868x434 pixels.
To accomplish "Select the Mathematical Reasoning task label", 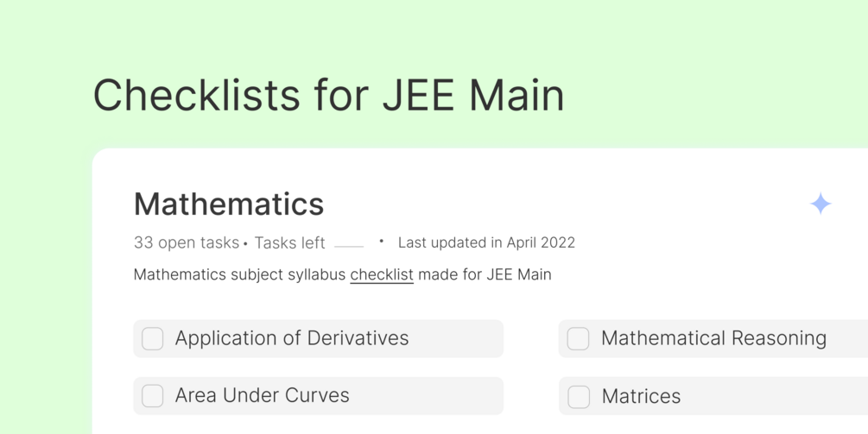I will click(x=713, y=338).
